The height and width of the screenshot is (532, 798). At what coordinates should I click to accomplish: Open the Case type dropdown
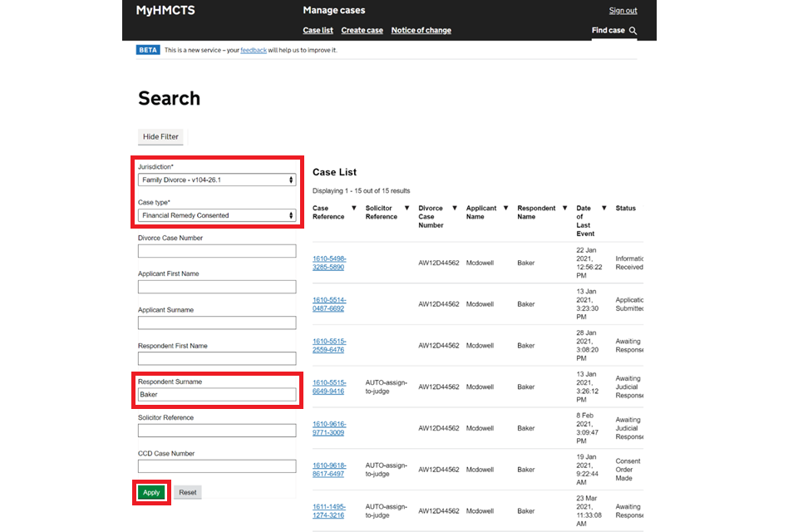217,215
